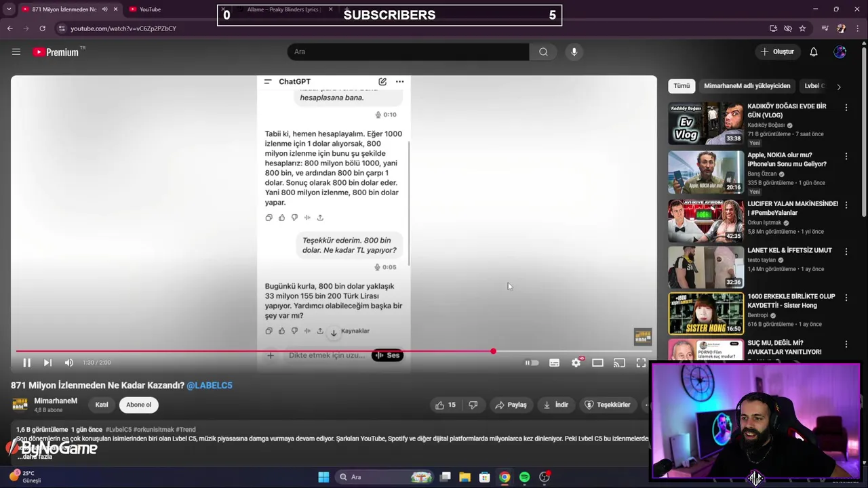
Task: Open Spotify from the taskbar
Action: [x=524, y=477]
